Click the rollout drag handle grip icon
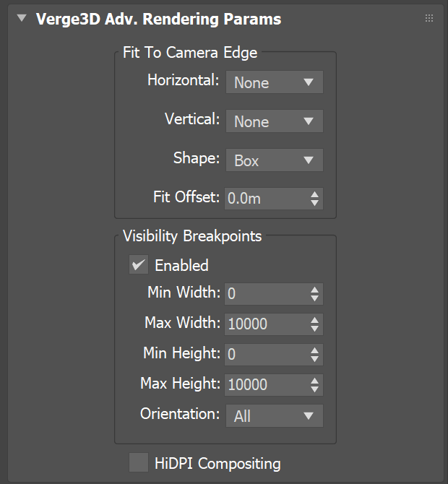 pos(429,18)
